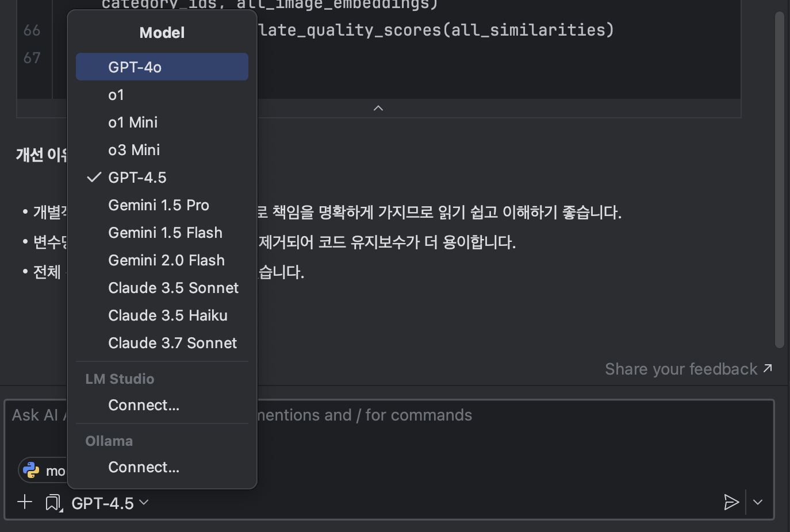
Task: Switch model to Gemini 1.5 Pro
Action: [162, 205]
